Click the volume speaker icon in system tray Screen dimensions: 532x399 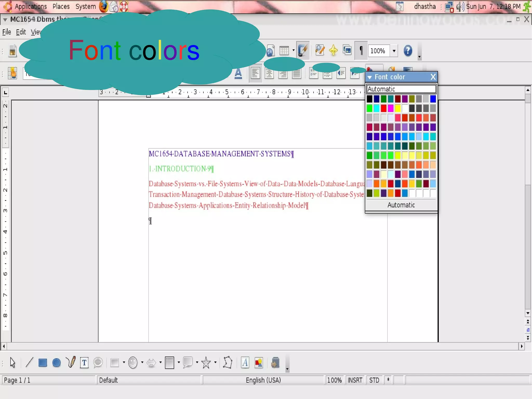(x=460, y=7)
